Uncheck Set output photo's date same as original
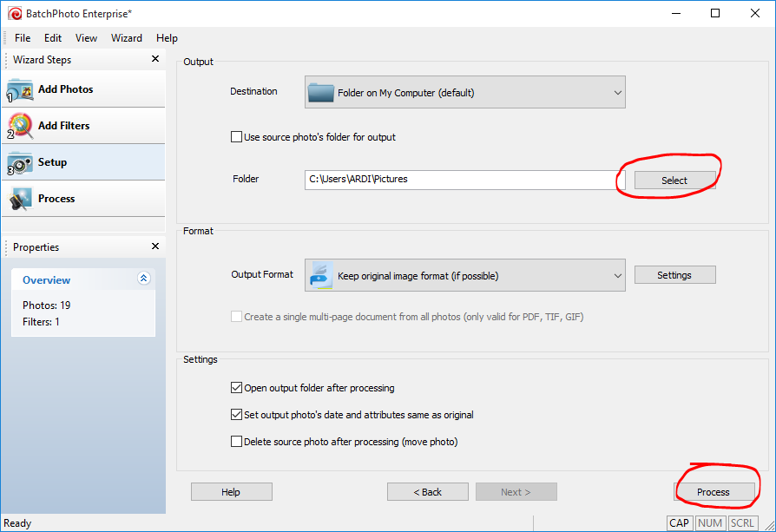Screen dimensions: 776x532 click(x=237, y=414)
